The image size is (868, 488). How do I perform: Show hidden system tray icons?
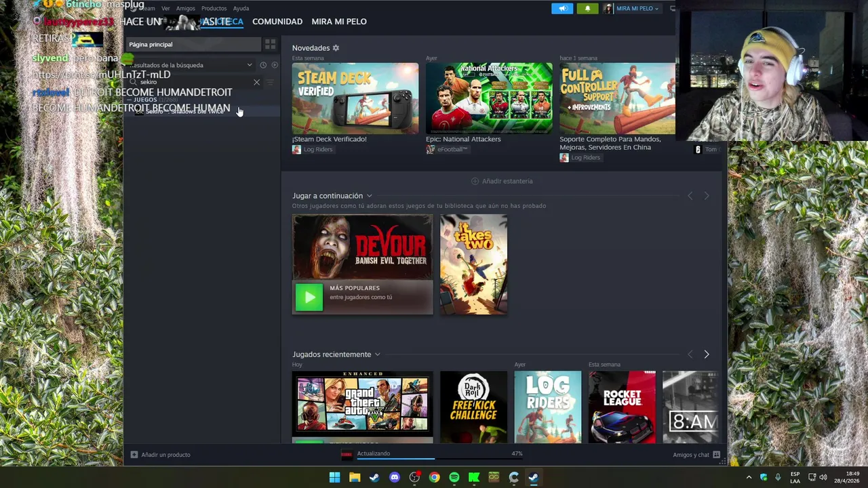point(749,477)
